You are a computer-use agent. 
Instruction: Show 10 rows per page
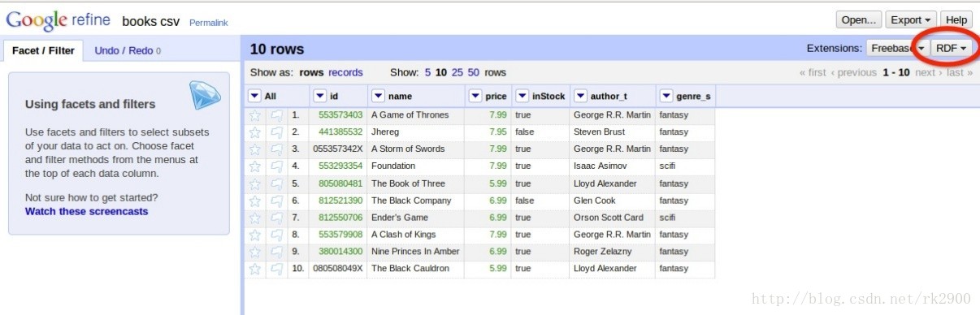point(441,72)
